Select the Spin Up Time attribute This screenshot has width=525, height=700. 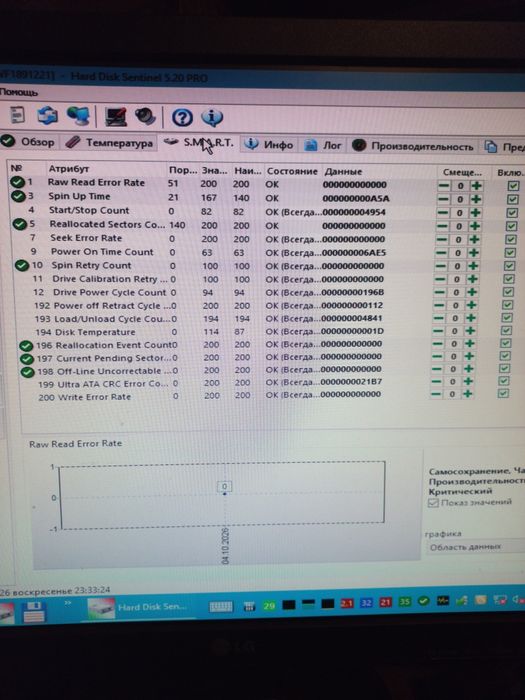point(79,196)
